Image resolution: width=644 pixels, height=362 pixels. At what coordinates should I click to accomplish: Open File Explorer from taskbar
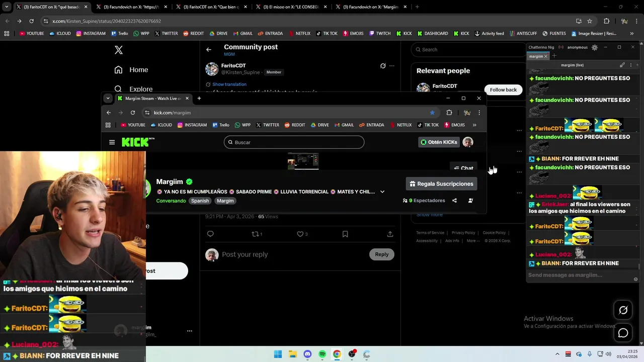292,354
